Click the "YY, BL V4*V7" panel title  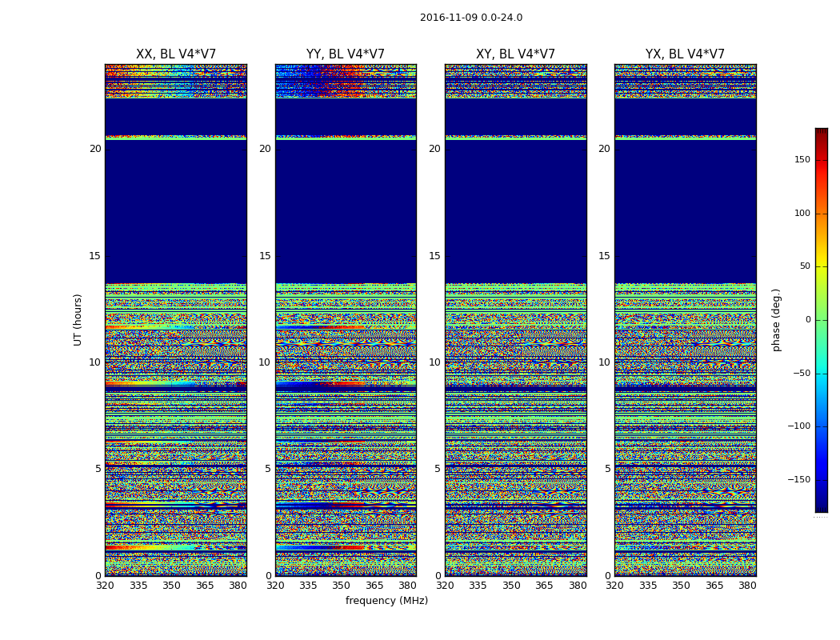point(346,54)
